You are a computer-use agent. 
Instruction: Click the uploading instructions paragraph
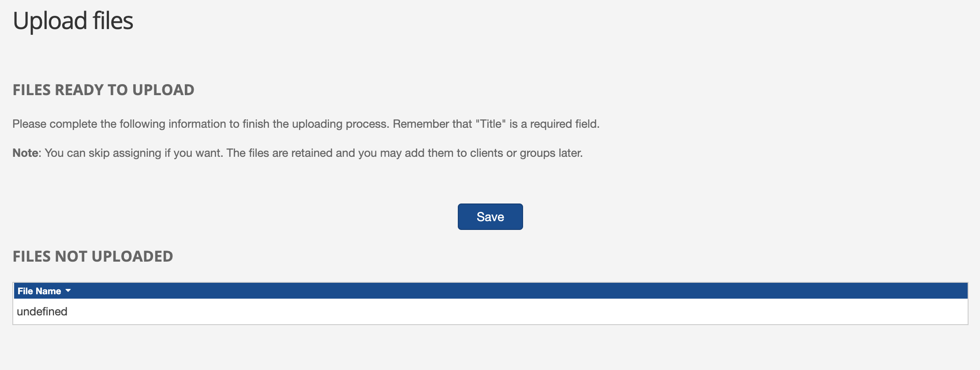(306, 123)
